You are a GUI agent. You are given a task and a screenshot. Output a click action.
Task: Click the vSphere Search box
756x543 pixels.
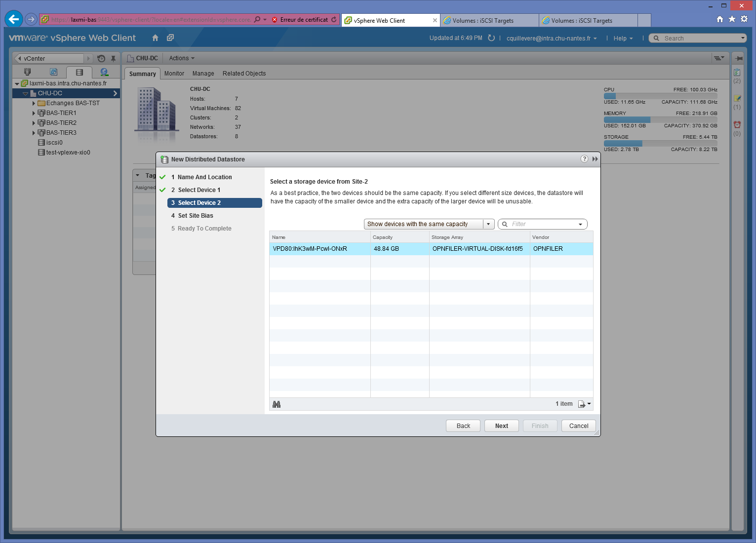[x=698, y=38]
